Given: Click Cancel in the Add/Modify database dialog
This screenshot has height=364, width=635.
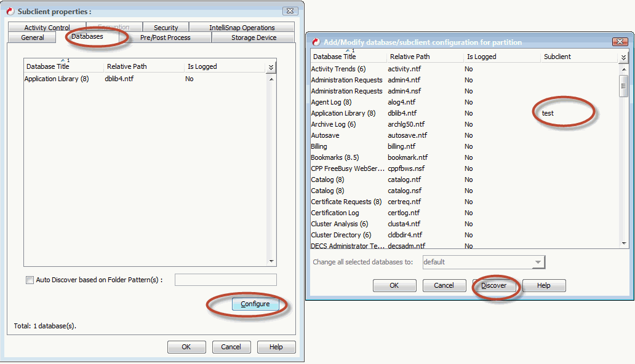Looking at the screenshot, I should tap(444, 285).
